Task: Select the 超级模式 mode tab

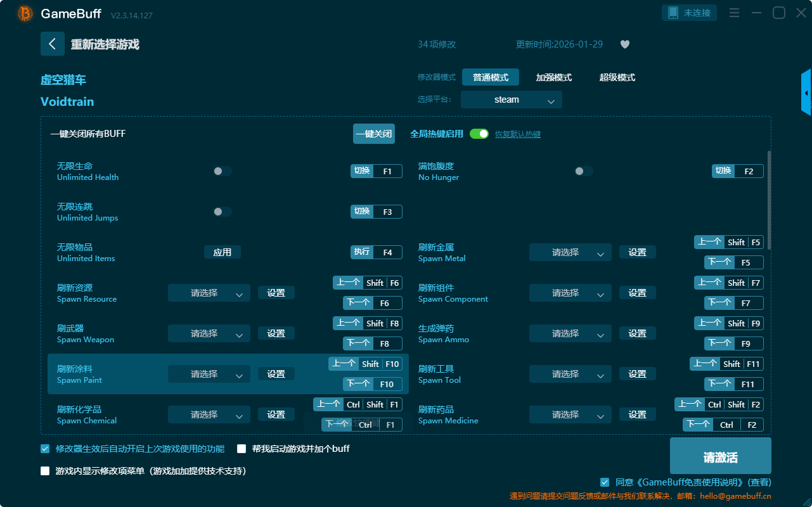Action: tap(617, 77)
